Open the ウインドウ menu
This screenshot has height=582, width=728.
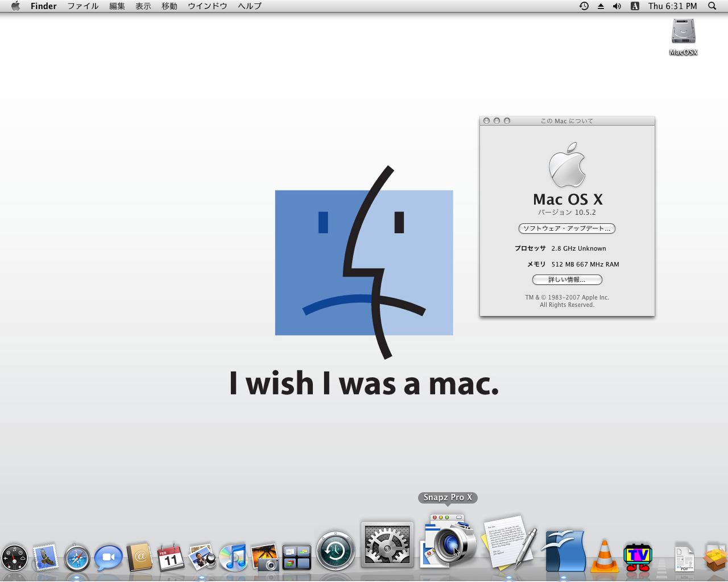tap(208, 6)
